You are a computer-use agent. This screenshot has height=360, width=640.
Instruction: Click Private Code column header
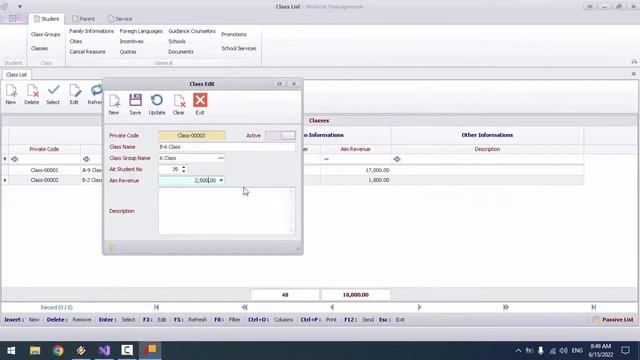44,149
